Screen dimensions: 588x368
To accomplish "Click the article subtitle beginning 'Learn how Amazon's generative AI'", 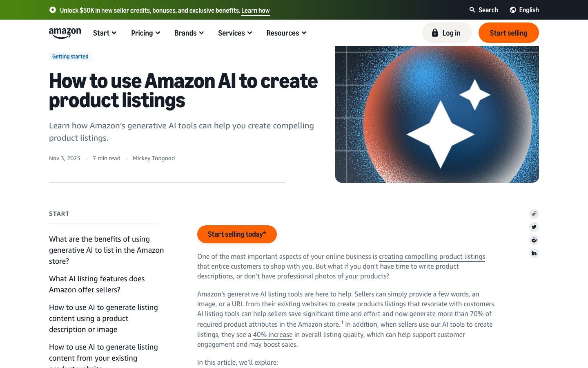I will point(181,132).
